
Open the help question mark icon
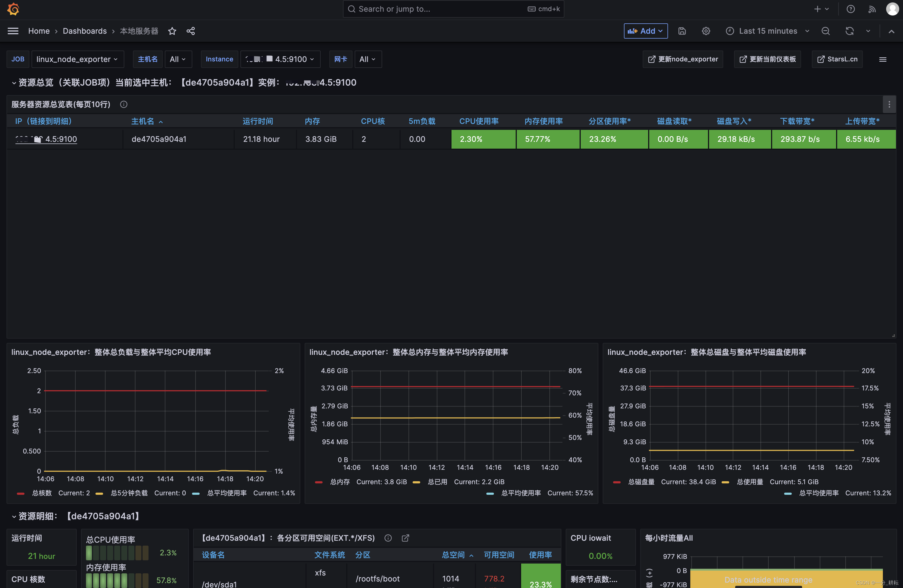(850, 9)
